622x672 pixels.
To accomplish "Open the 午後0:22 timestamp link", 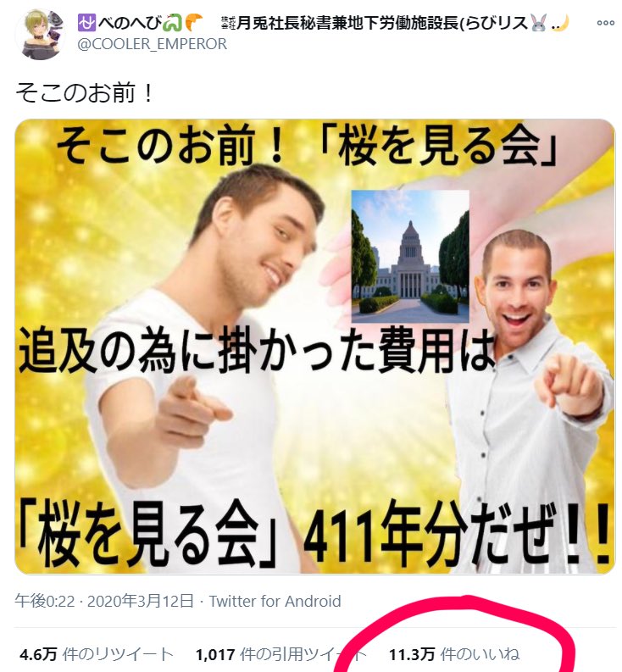I will (x=45, y=601).
